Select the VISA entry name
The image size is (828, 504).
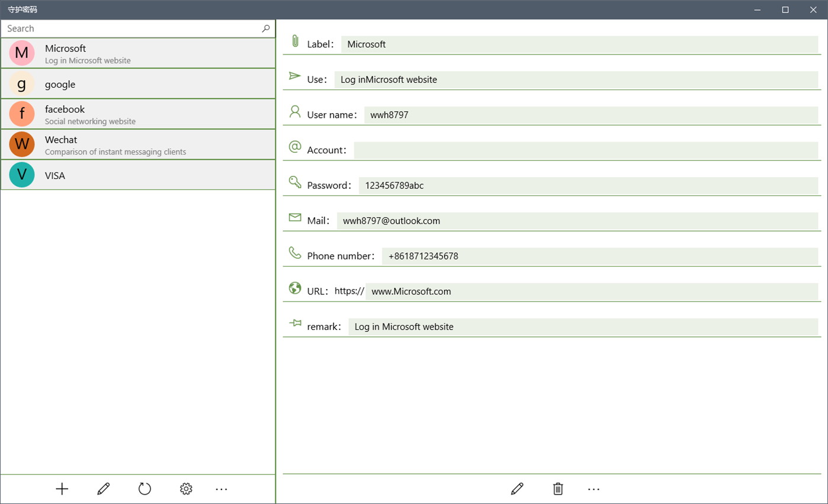[x=55, y=176]
